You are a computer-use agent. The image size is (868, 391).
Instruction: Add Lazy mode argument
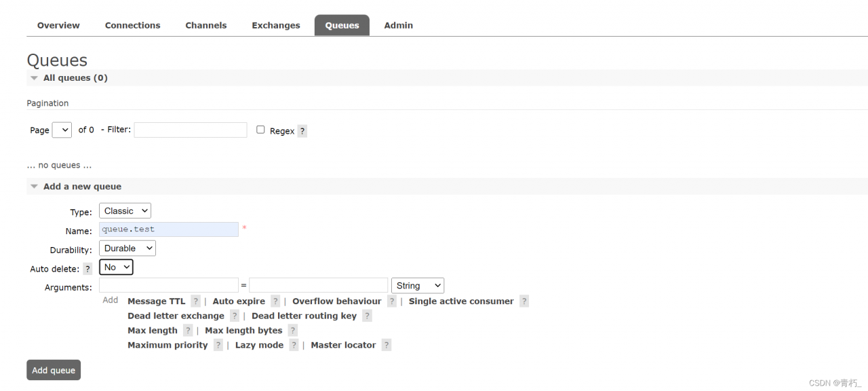click(259, 345)
